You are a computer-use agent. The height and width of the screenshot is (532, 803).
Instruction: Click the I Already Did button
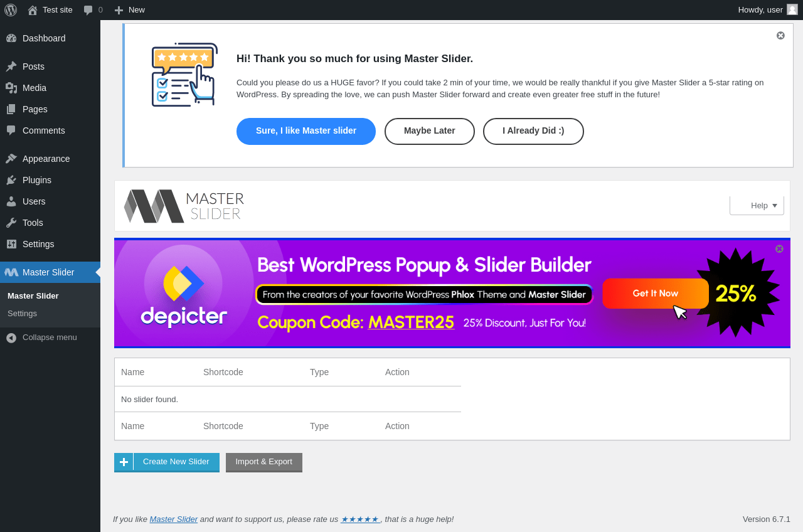tap(533, 131)
